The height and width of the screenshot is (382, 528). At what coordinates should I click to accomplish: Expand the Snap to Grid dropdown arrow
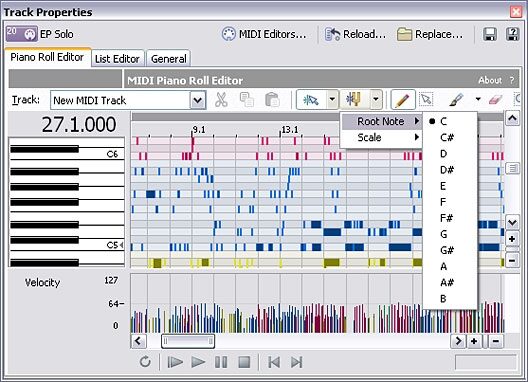click(332, 100)
